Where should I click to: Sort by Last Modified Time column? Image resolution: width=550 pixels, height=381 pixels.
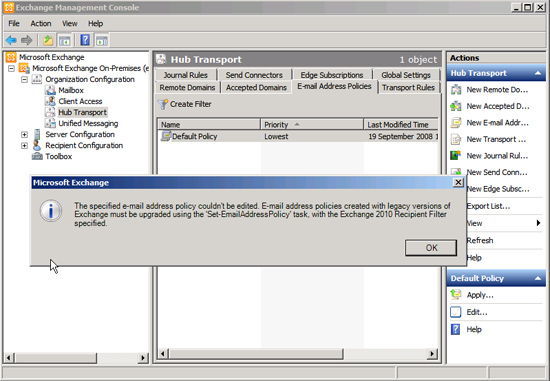pyautogui.click(x=401, y=125)
